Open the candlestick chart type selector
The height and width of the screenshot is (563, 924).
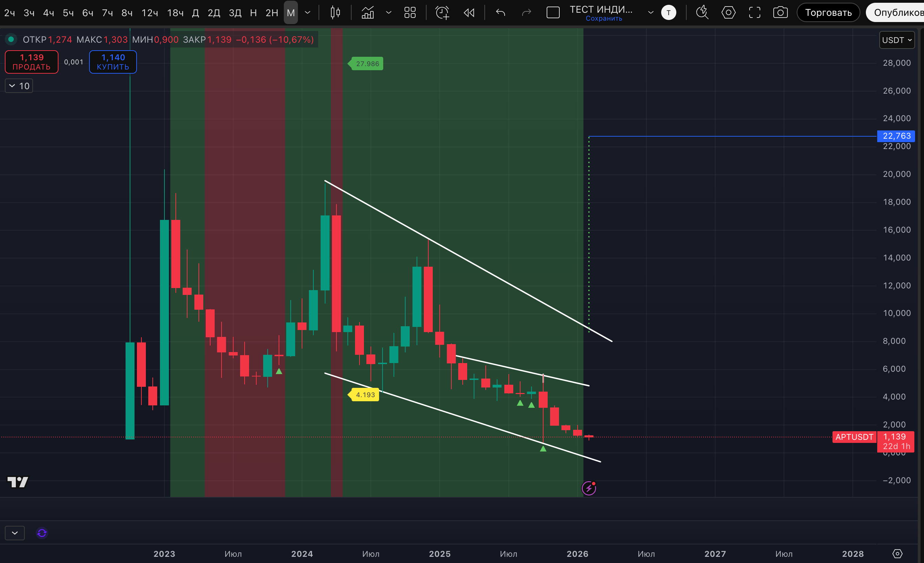coord(335,13)
